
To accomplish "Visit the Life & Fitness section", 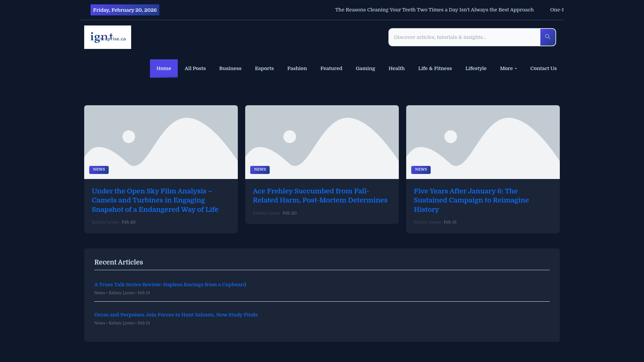I will point(435,68).
